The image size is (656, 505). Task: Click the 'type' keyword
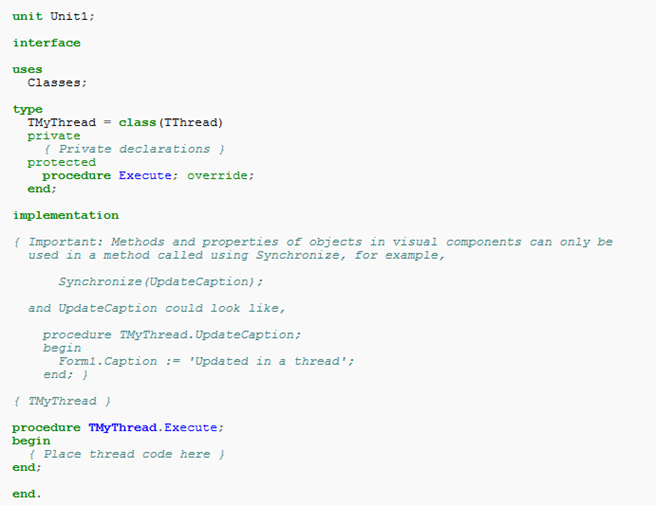point(27,109)
